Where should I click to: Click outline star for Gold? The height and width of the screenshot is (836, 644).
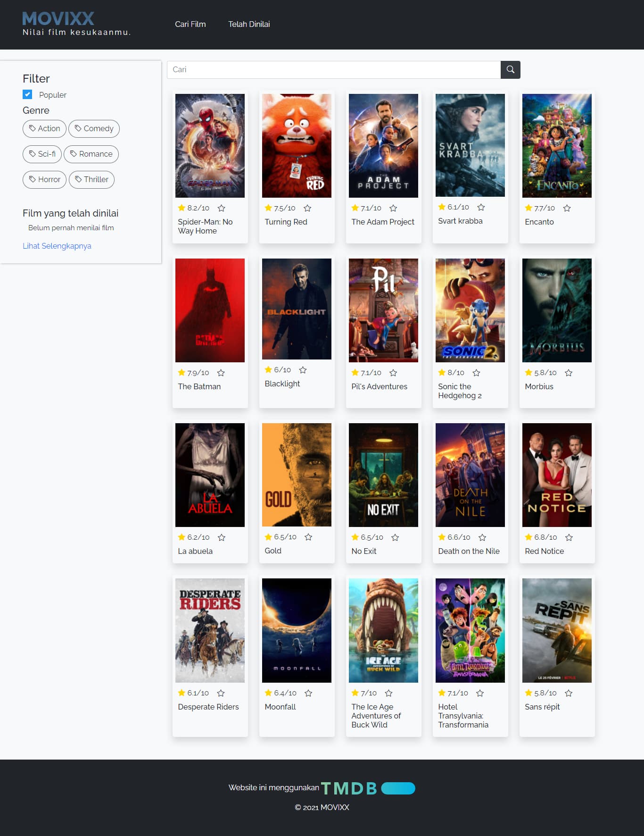(x=308, y=537)
